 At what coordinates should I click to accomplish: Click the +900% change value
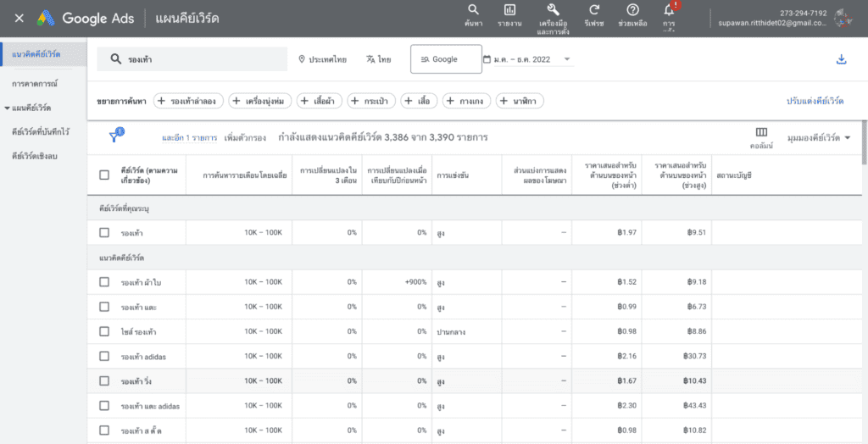415,282
